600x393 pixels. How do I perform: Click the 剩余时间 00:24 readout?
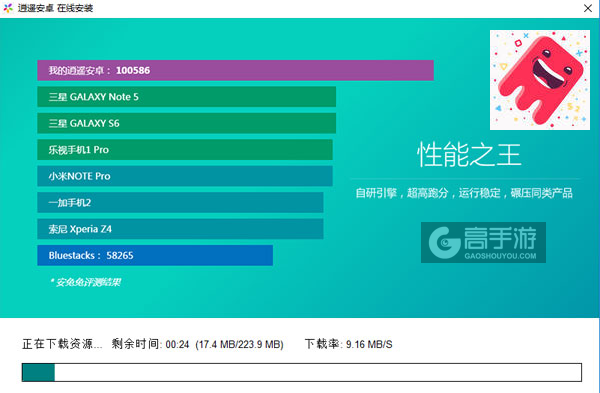pos(150,344)
